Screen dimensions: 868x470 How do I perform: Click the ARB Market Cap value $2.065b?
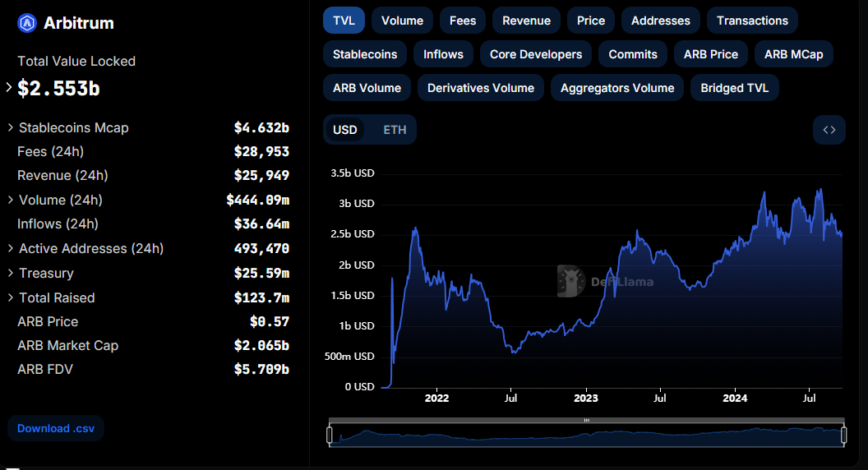click(261, 345)
